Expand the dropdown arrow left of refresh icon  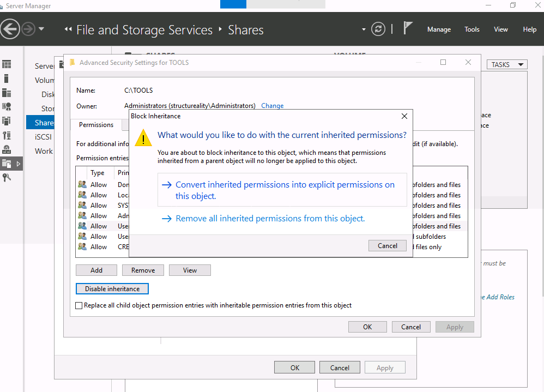click(x=364, y=29)
